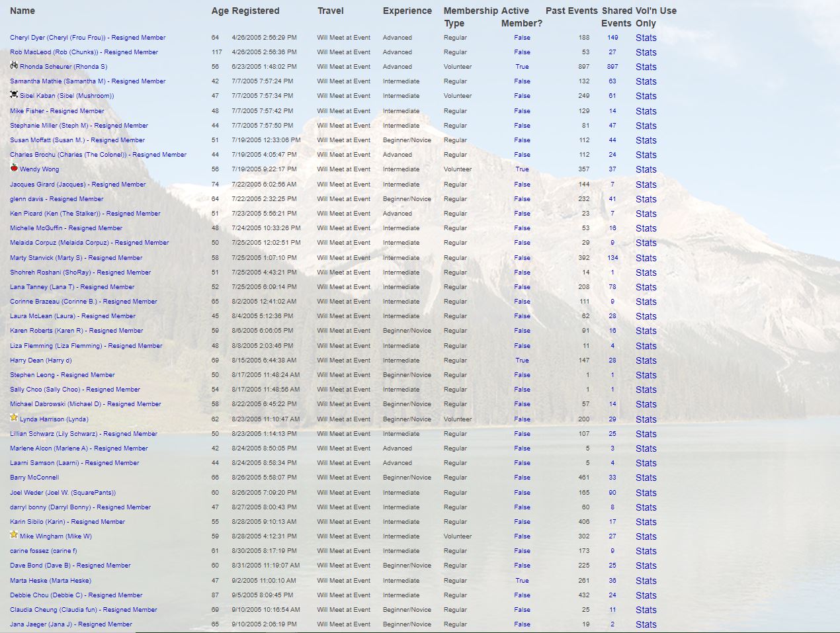View Stats for Jana Jaeger

click(x=646, y=624)
